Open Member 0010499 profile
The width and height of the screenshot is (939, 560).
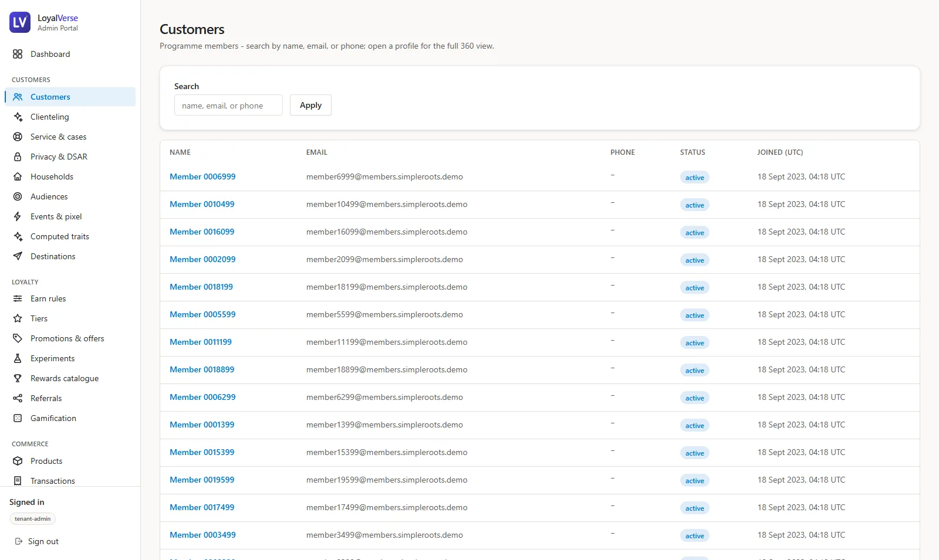[202, 204]
